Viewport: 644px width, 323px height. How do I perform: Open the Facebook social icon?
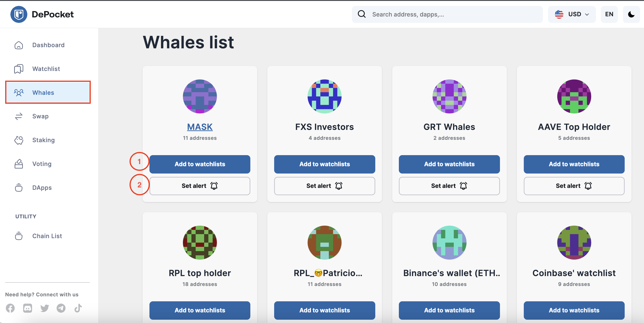(10, 308)
